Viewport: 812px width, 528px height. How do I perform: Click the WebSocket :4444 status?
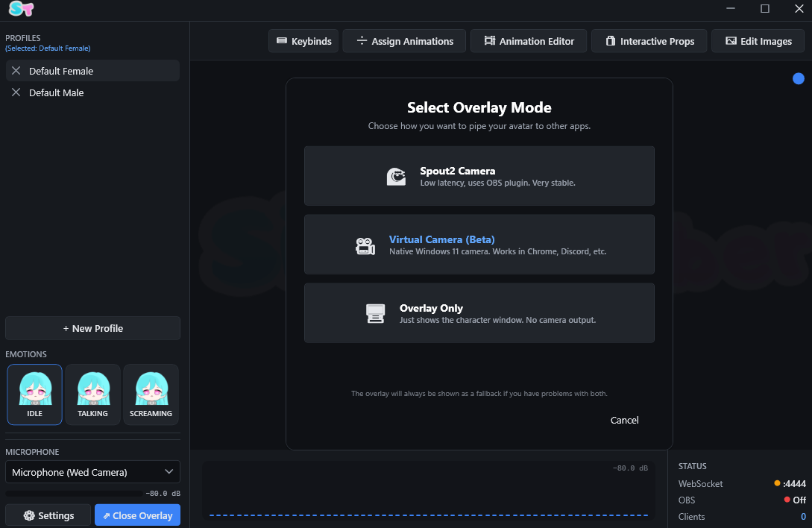[790, 483]
